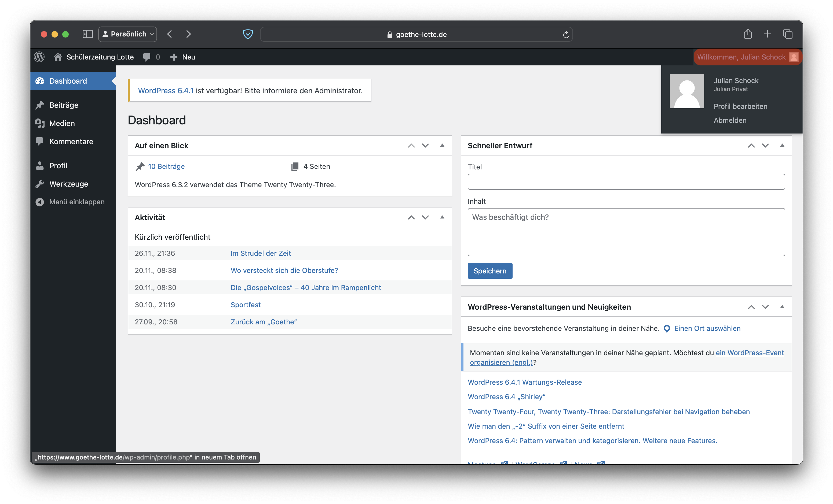Collapse the Schneller Entwurf panel
This screenshot has height=504, width=833.
(782, 145)
